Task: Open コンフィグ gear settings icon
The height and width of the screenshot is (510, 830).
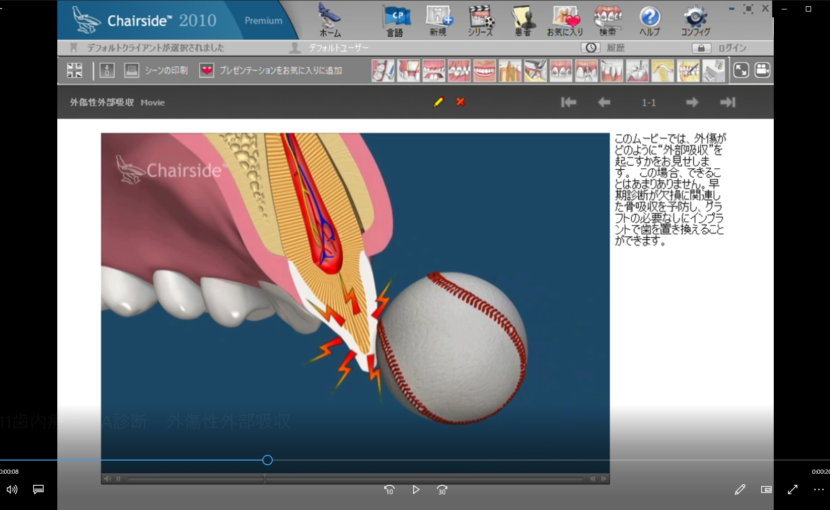Action: pyautogui.click(x=696, y=20)
